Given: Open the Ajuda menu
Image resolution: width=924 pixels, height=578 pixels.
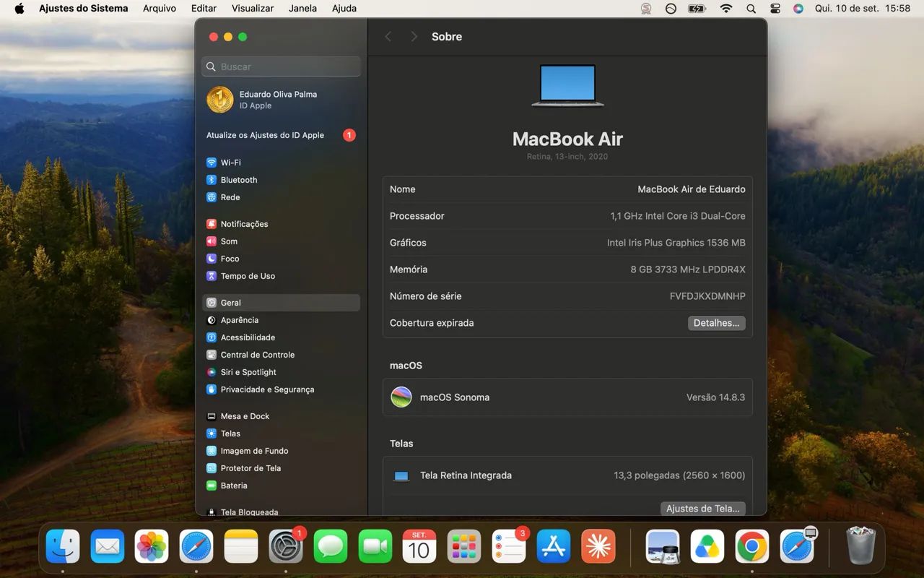Looking at the screenshot, I should coord(344,9).
